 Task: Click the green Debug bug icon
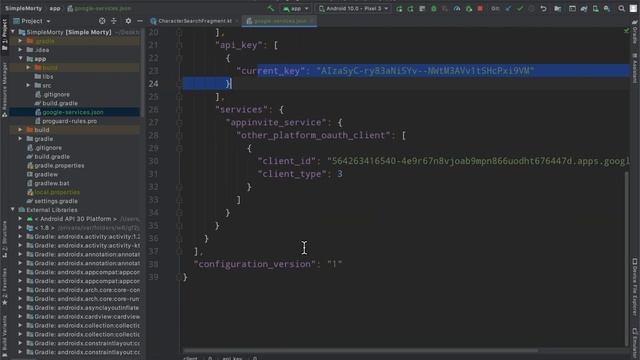(433, 9)
